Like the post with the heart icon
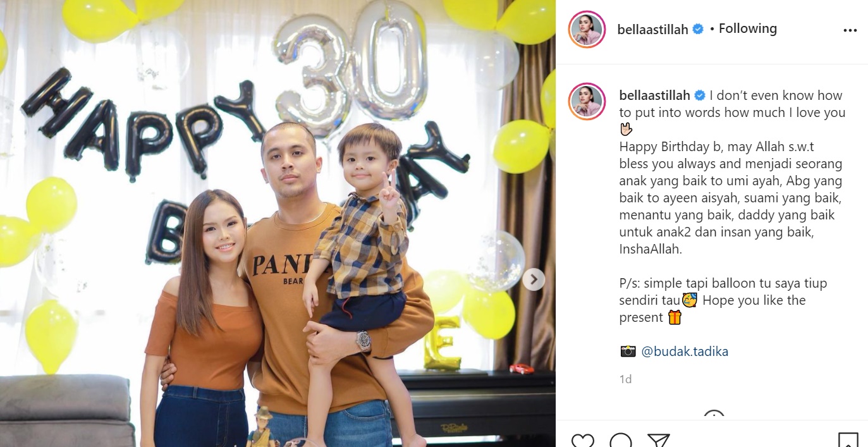Screen dimensions: 868x447 tap(582, 441)
